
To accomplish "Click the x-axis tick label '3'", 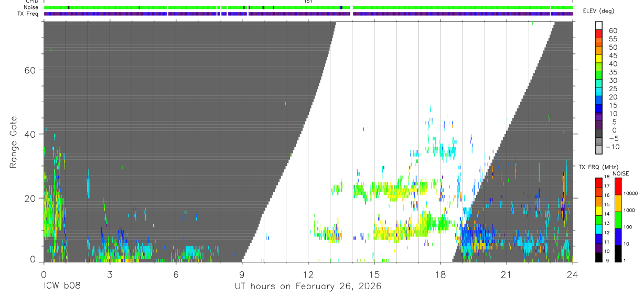I will pos(110,274).
